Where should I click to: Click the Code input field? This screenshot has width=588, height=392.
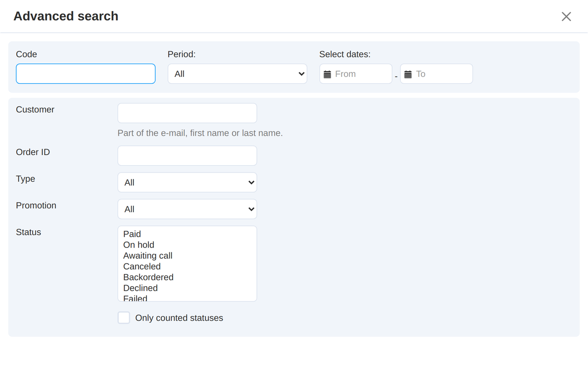tap(86, 74)
